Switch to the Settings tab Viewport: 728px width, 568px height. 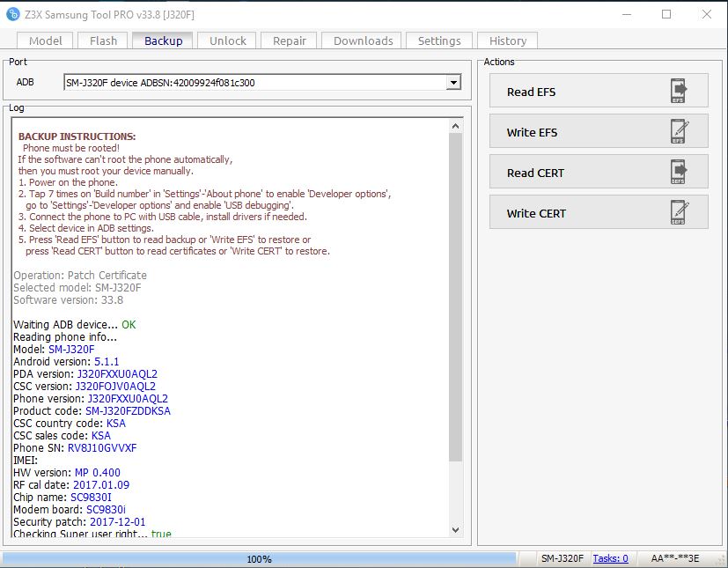(x=439, y=41)
